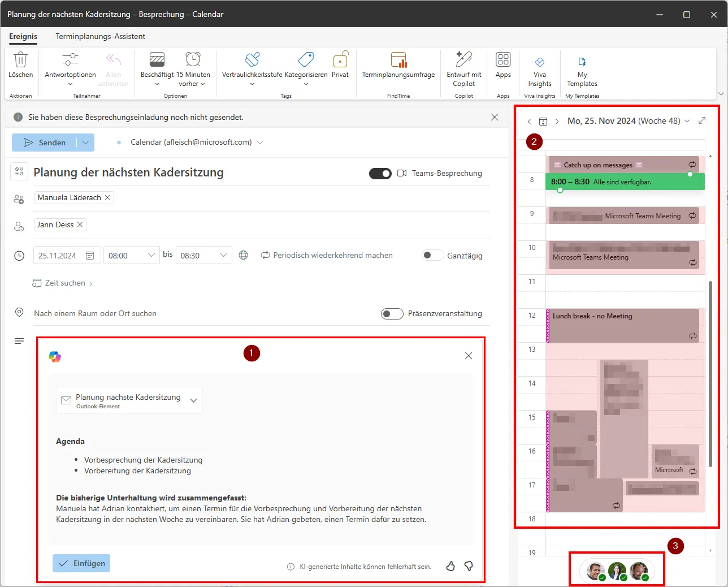Expand the Outlook-Element reference in Copilot card
The height and width of the screenshot is (587, 728).
coord(194,400)
